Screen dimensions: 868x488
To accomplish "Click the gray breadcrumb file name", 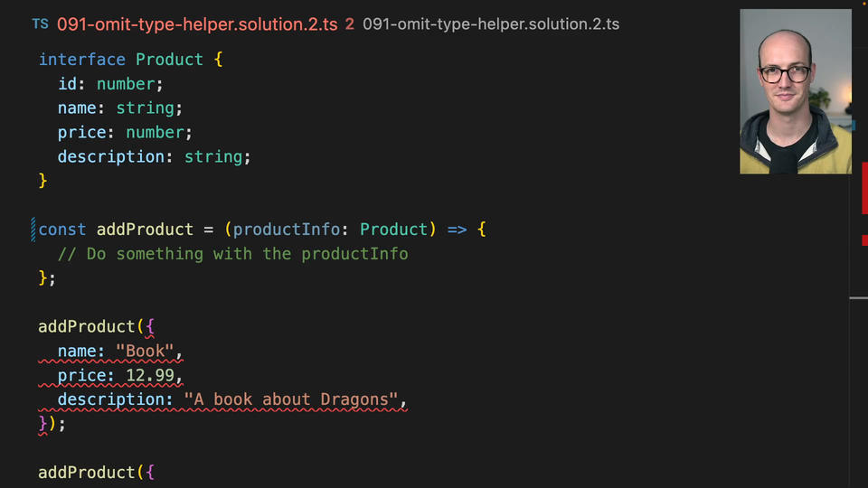I will (491, 24).
